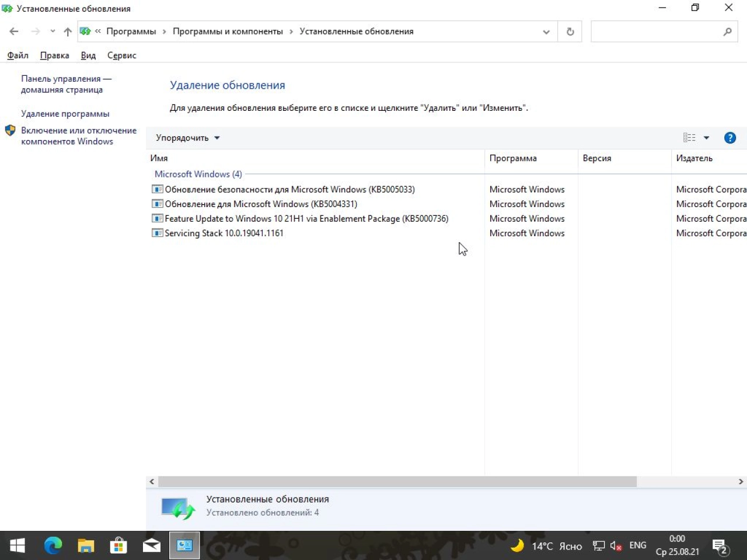Select Servicing Stack 10.0.19041.1161 row

(446, 233)
